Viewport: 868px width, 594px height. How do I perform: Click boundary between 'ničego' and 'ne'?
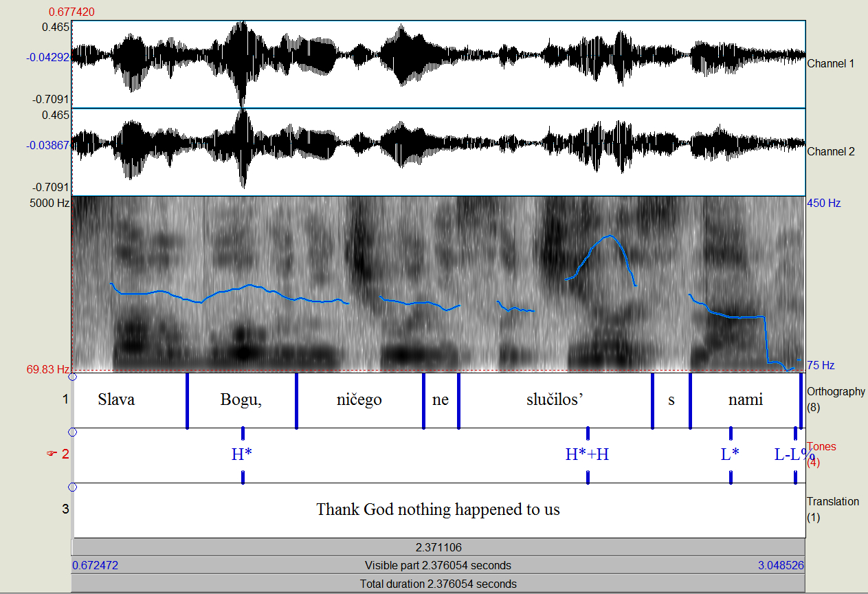(423, 400)
